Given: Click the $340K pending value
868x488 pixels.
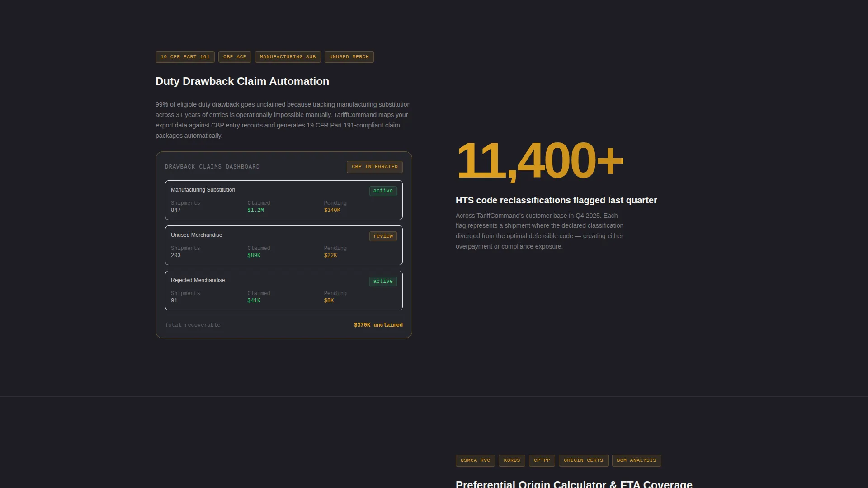Looking at the screenshot, I should [332, 210].
